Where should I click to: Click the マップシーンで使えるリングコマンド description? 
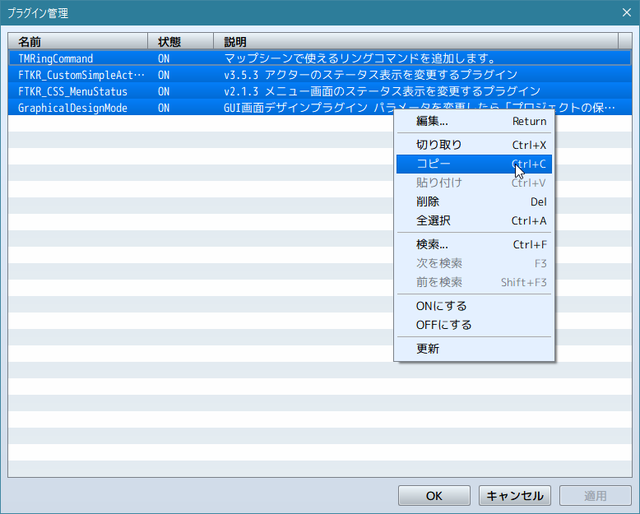(360, 58)
